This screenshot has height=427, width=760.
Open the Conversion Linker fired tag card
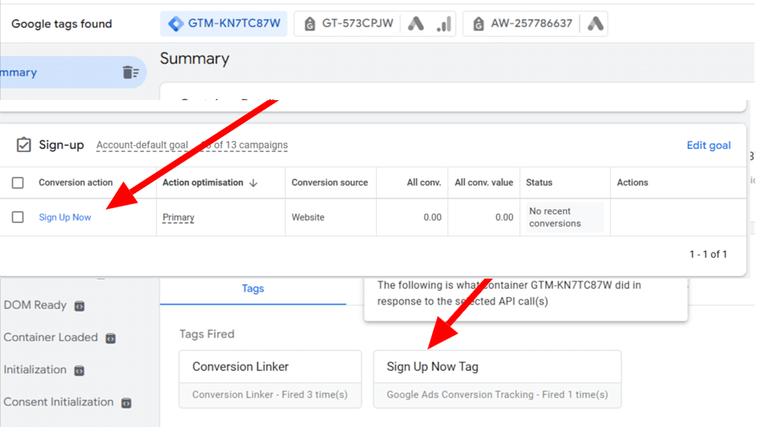point(270,380)
